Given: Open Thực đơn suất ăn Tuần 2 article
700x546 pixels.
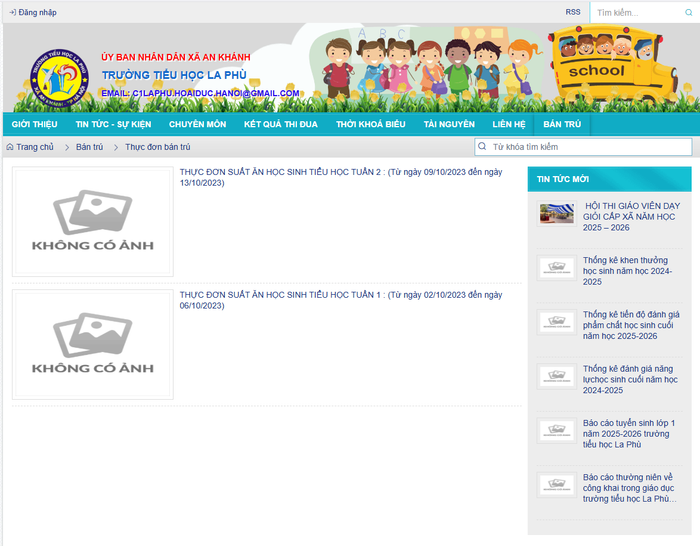Looking at the screenshot, I should click(341, 177).
